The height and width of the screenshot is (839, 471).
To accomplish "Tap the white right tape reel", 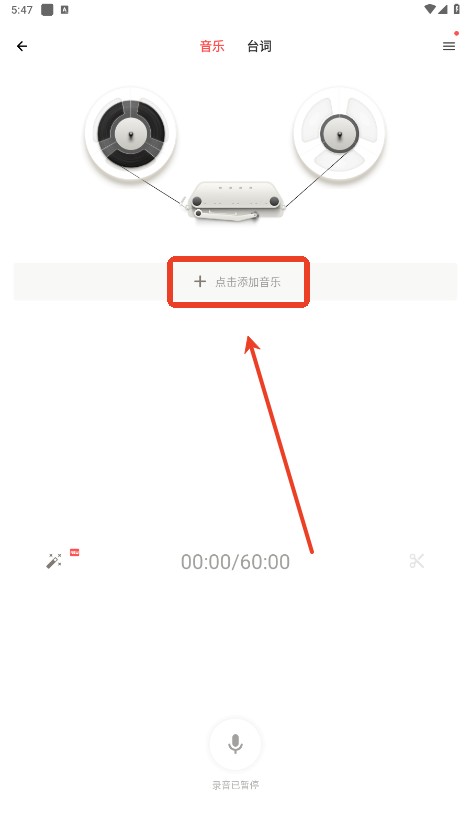I will click(339, 134).
